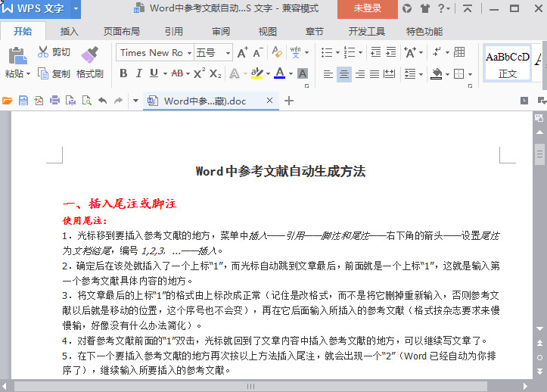Apply superscript X² formatting
The image size is (547, 392).
(x=199, y=73)
